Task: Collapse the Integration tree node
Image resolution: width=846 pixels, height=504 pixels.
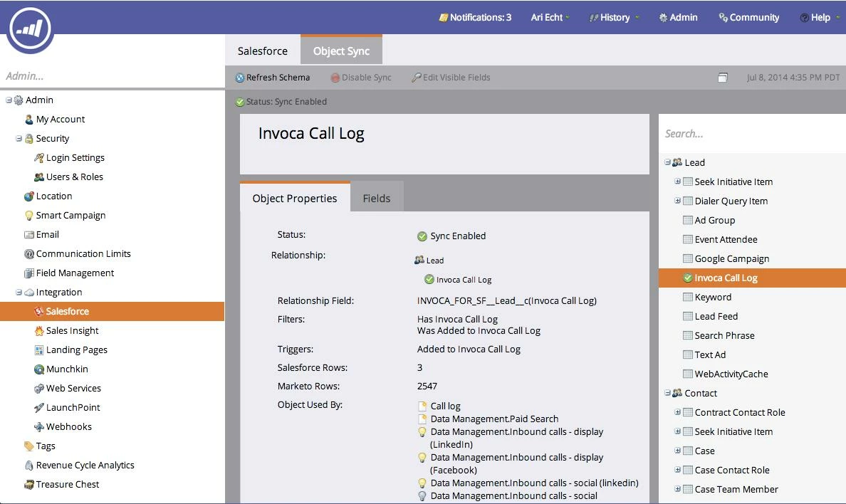Action: point(19,293)
